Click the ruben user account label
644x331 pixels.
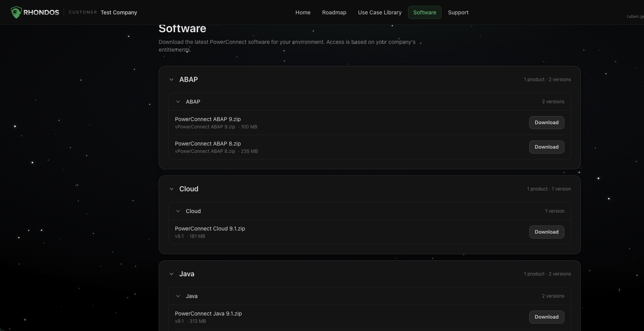click(x=635, y=16)
